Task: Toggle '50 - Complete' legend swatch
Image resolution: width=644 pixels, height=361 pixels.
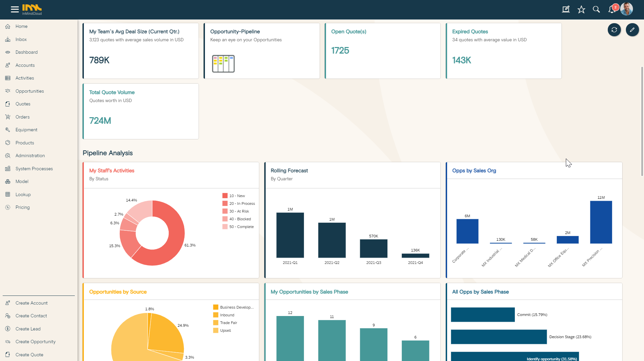Action: click(225, 227)
